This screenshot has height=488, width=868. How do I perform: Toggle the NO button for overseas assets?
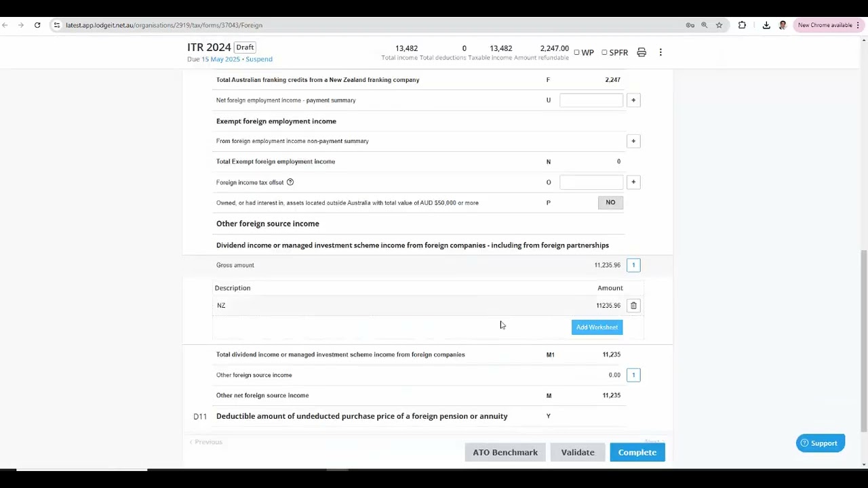610,203
